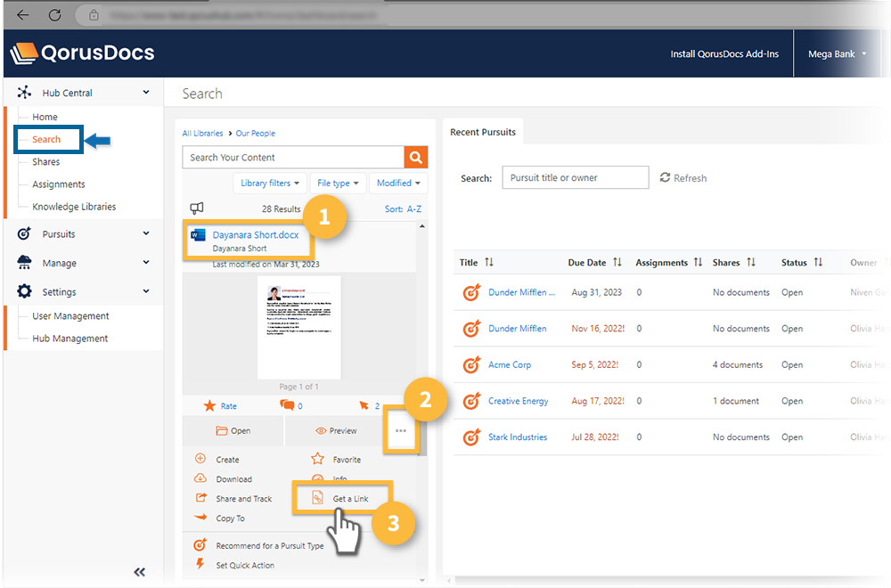Click the Search Your Content field

point(293,158)
